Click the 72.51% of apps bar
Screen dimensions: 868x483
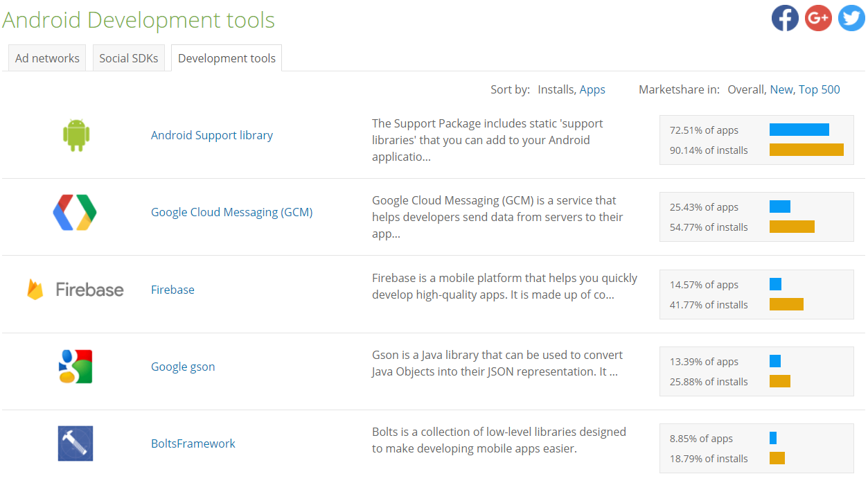[x=799, y=130]
